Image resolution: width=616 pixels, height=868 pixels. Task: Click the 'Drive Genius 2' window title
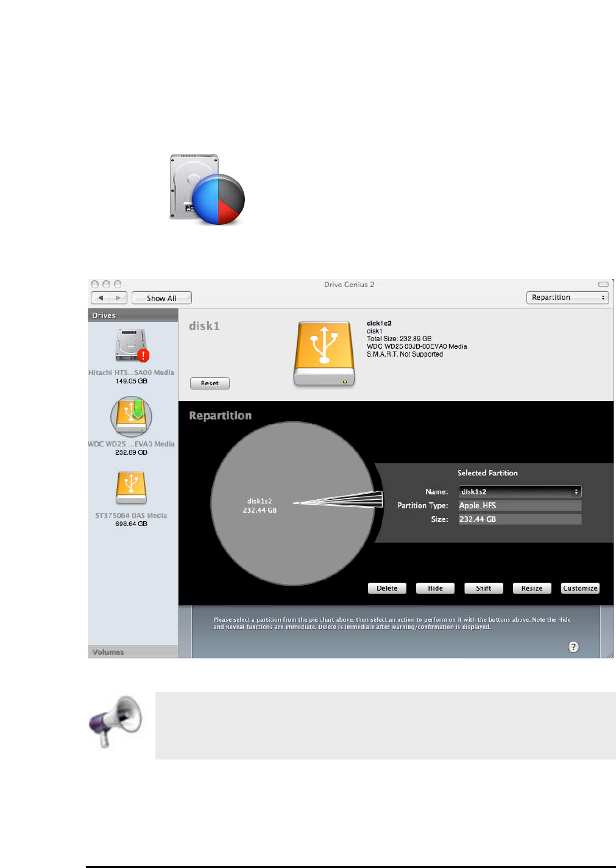[x=349, y=285]
